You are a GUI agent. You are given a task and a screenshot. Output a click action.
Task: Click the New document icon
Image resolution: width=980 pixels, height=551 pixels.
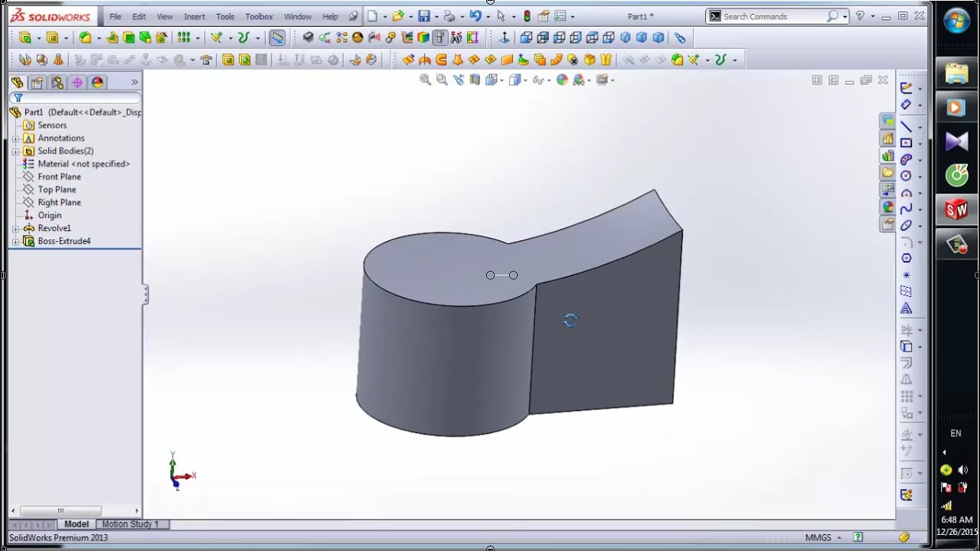click(x=372, y=16)
